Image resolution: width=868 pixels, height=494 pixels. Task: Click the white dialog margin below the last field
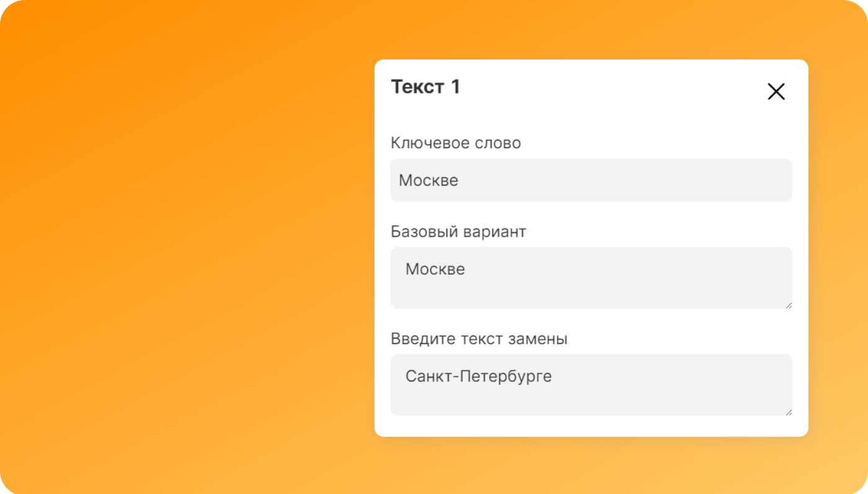pos(591,426)
